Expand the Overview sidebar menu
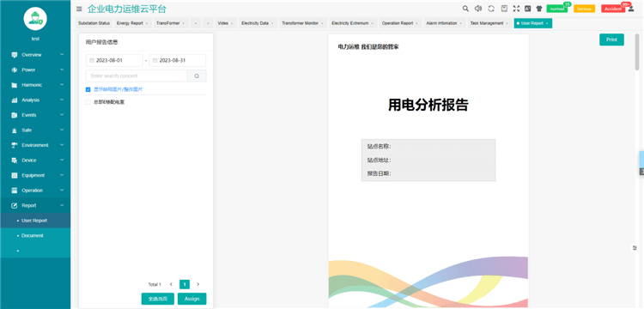This screenshot has height=309, width=644. click(x=35, y=55)
